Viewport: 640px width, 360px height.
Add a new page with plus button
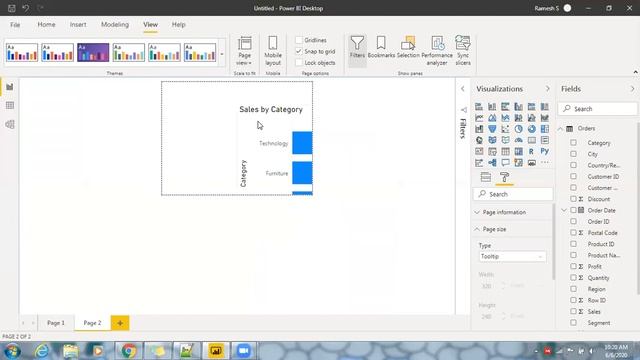120,323
